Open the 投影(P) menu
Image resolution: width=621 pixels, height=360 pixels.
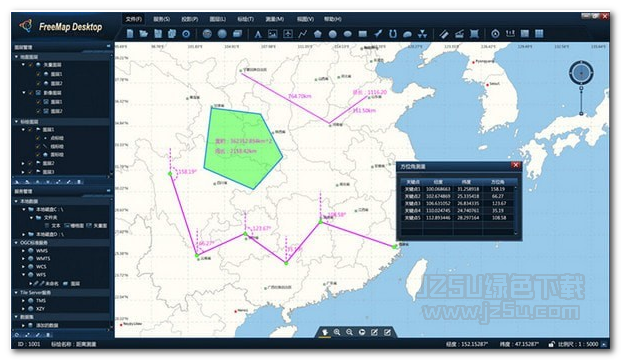coord(190,19)
